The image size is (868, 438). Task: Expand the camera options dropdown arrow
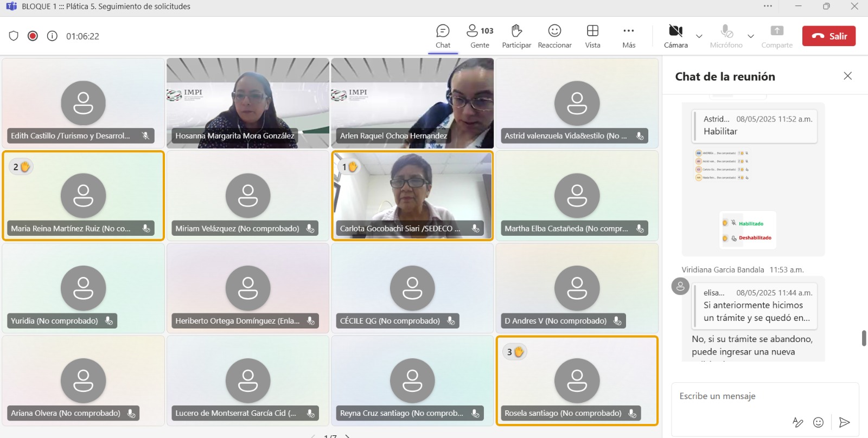(699, 36)
